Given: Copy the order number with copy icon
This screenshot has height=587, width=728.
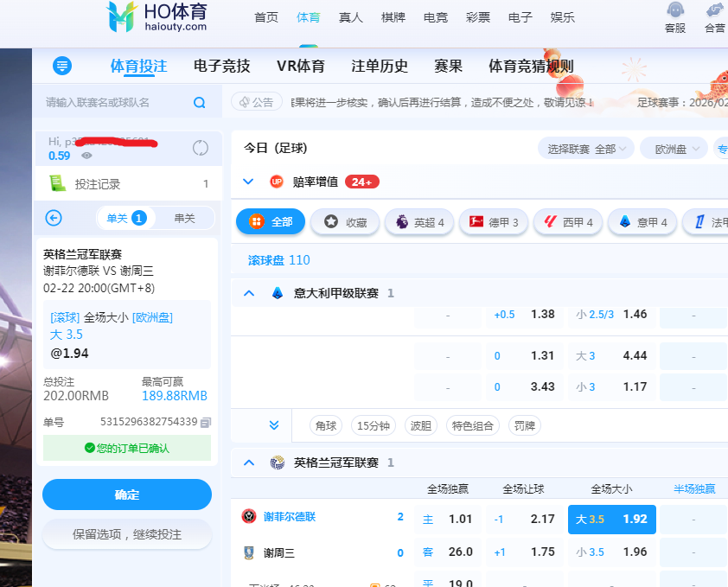Looking at the screenshot, I should tap(206, 423).
